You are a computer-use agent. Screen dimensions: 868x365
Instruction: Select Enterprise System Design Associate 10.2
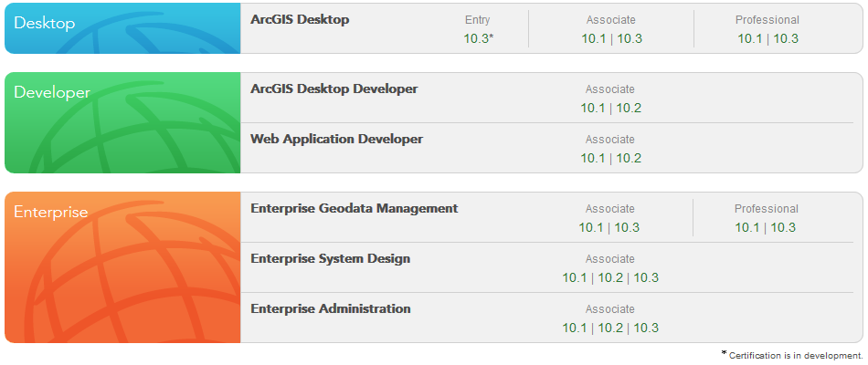click(x=610, y=277)
